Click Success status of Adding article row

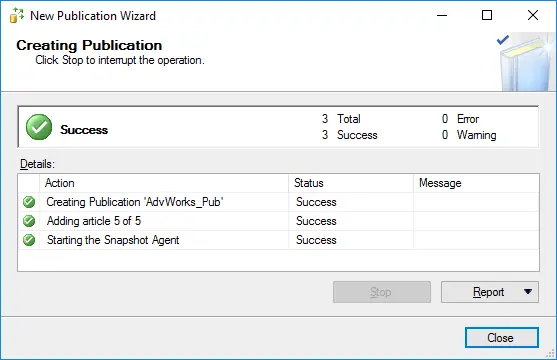[316, 221]
